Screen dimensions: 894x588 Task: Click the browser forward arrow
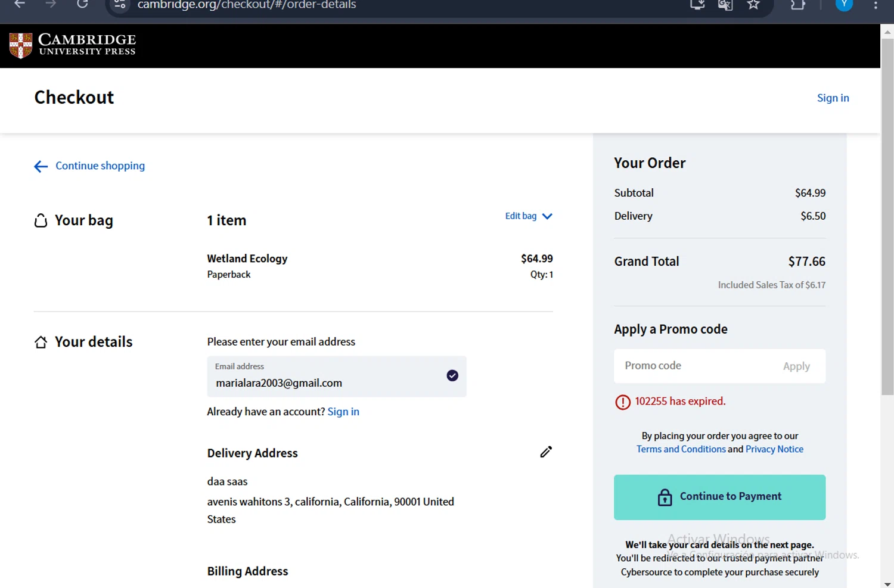pyautogui.click(x=51, y=4)
